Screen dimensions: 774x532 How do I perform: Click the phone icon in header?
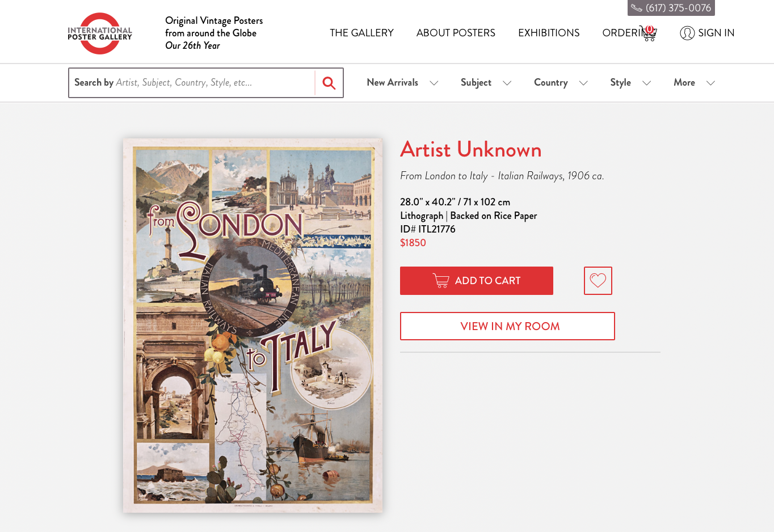(637, 8)
